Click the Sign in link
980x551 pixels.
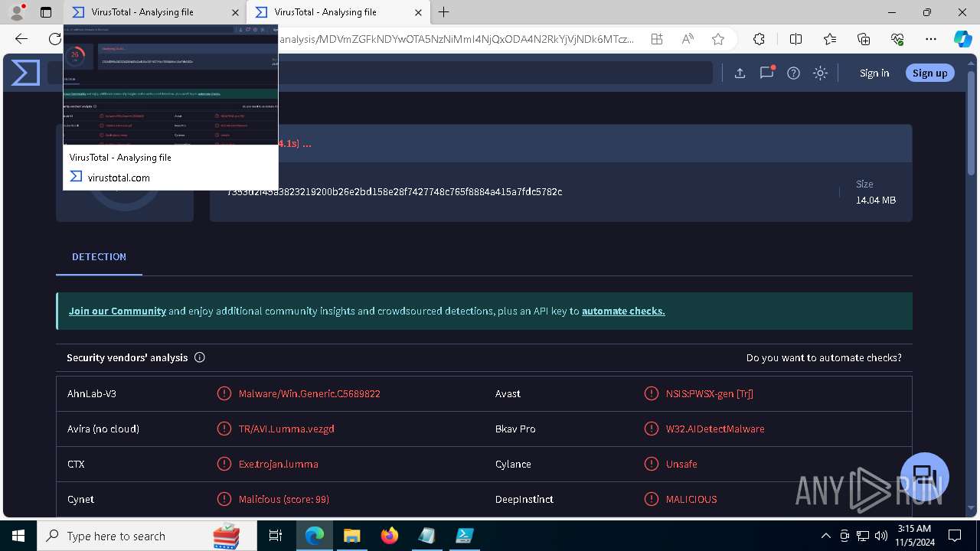pyautogui.click(x=874, y=73)
